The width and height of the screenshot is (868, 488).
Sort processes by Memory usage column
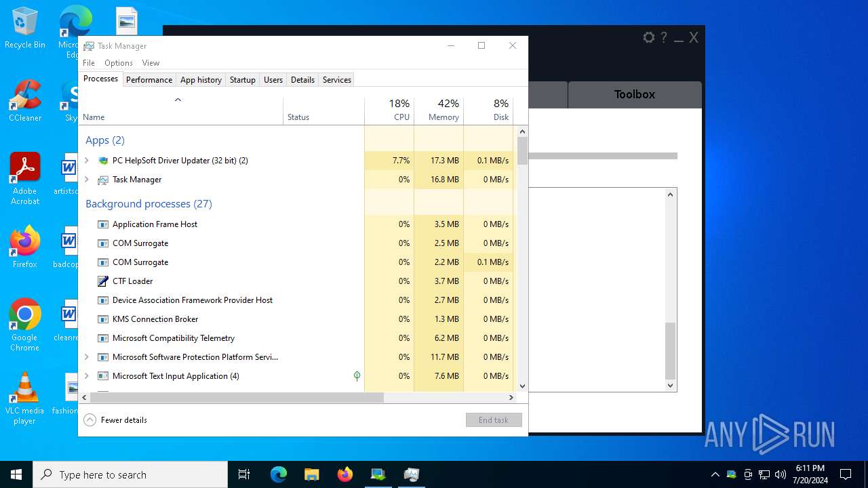click(439, 111)
